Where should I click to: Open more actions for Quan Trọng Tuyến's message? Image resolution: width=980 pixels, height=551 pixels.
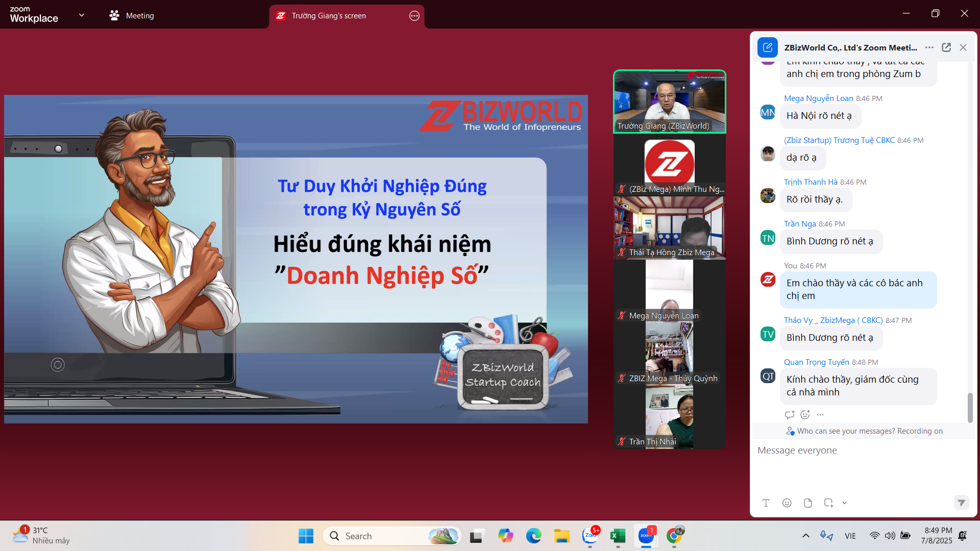click(x=820, y=415)
